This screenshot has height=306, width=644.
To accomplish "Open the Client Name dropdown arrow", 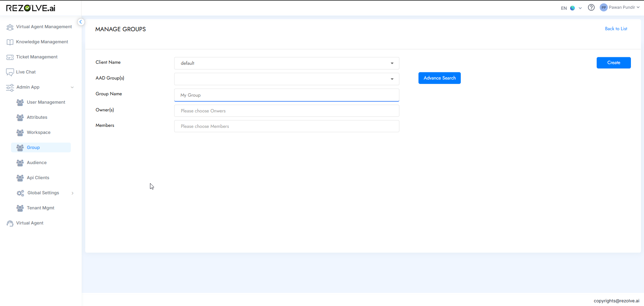I will coord(392,63).
